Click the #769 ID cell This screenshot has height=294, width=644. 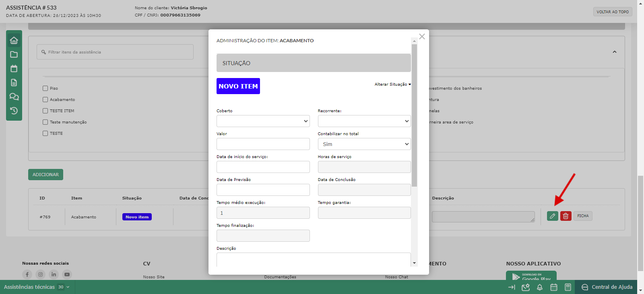pos(45,217)
